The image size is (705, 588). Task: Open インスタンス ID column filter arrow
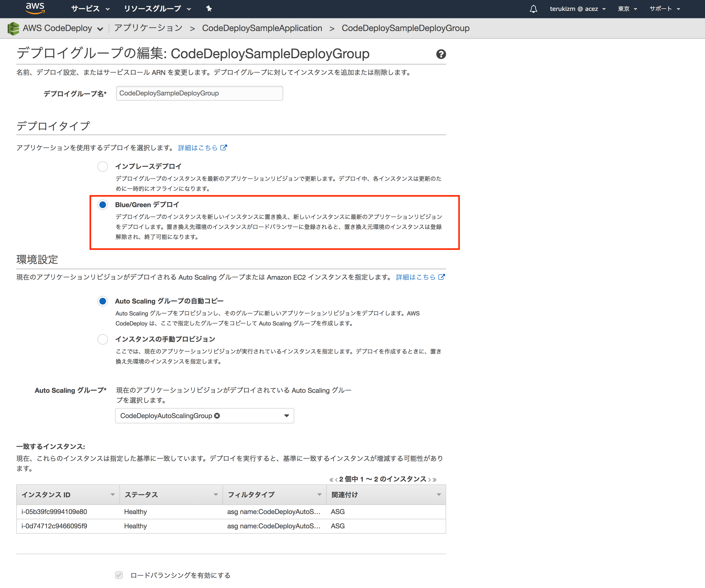113,495
